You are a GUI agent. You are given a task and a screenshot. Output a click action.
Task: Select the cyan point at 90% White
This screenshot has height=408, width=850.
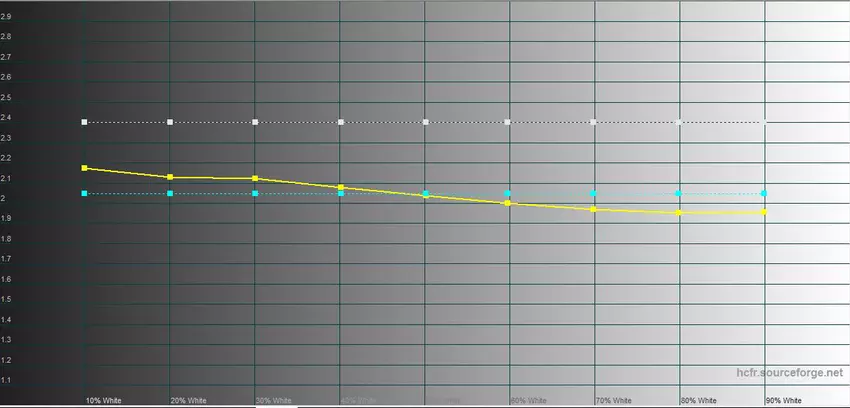(x=765, y=193)
